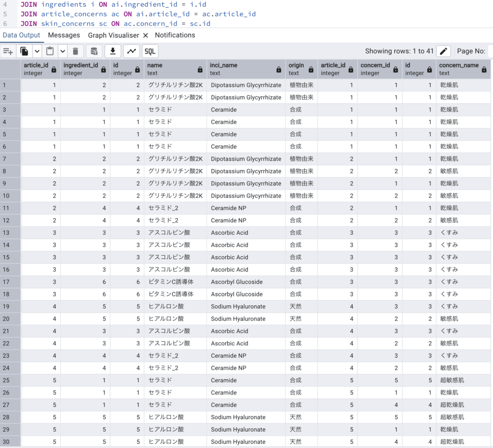Image resolution: width=493 pixels, height=448 pixels.
Task: Select the inci_name column header
Action: (246, 69)
